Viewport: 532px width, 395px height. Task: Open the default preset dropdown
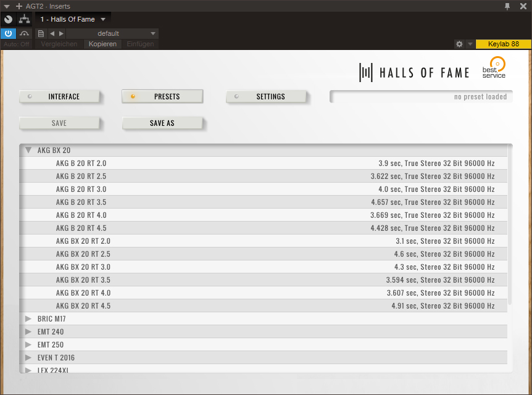pos(112,33)
